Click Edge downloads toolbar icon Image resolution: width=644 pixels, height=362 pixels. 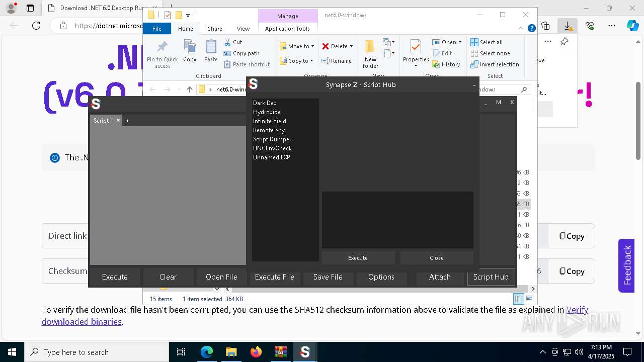(x=568, y=26)
